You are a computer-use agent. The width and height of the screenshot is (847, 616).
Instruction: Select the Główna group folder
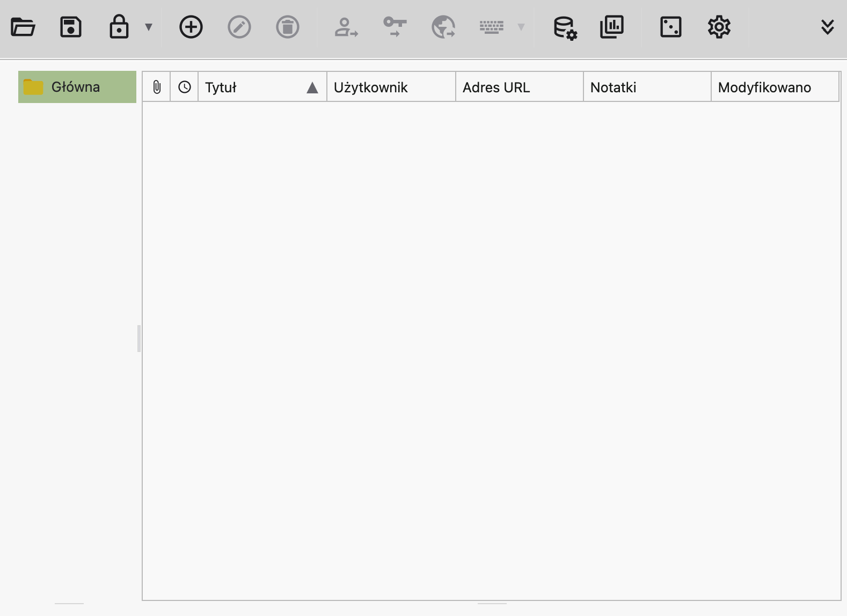77,87
